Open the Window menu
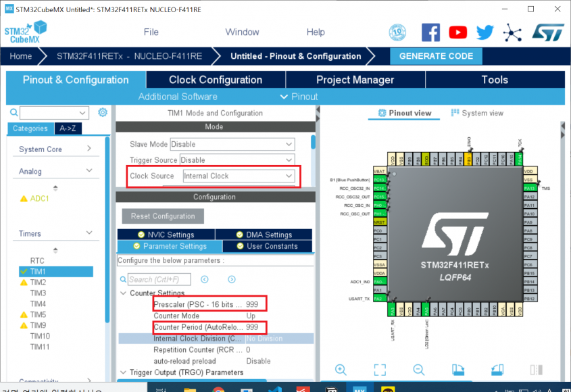The image size is (571, 392). click(x=242, y=32)
